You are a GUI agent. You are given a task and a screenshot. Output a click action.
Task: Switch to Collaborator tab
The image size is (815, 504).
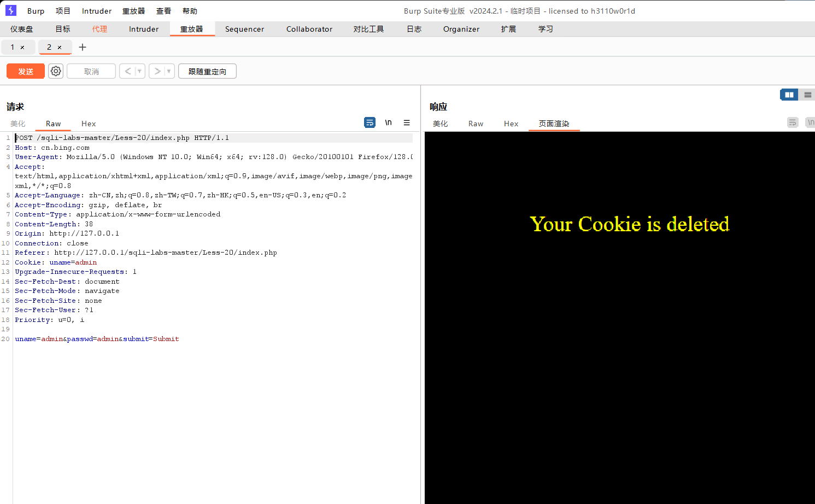point(309,29)
